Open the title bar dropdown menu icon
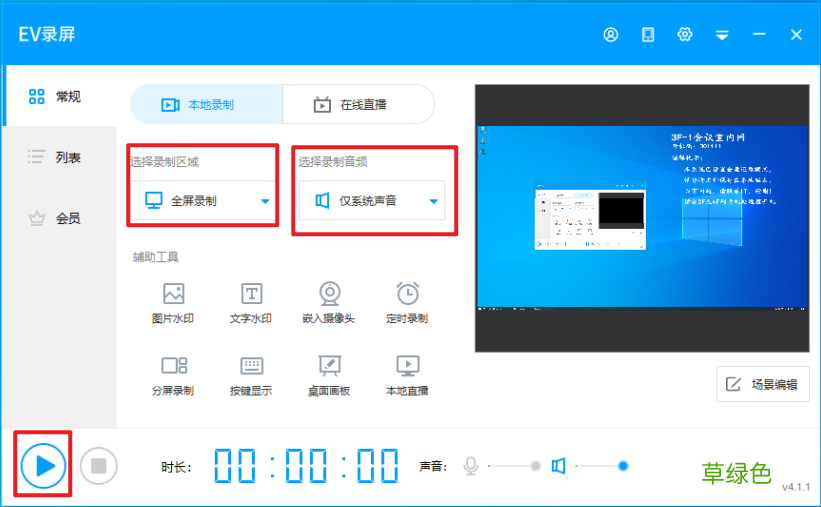The width and height of the screenshot is (821, 507). (722, 35)
